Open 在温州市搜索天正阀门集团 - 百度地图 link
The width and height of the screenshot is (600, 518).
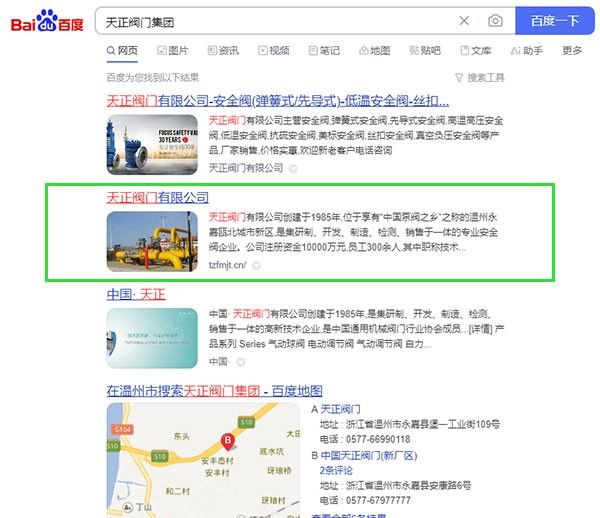pyautogui.click(x=214, y=391)
